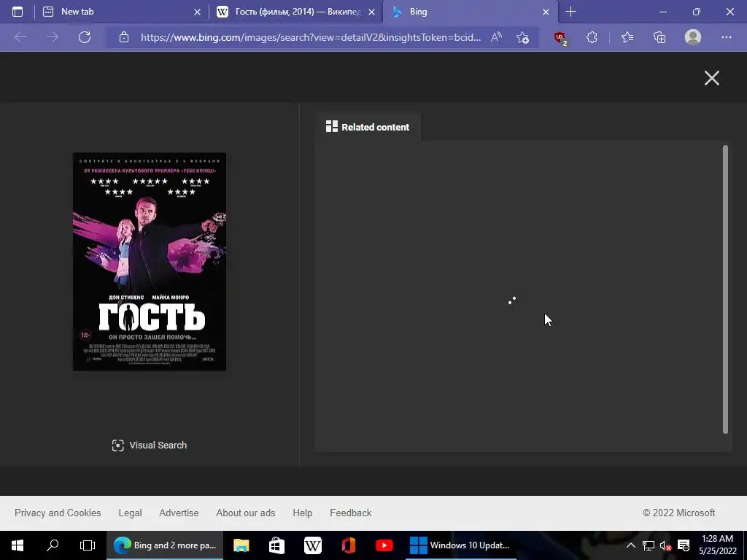Close the Bing tab
Image resolution: width=747 pixels, height=560 pixels.
click(546, 12)
